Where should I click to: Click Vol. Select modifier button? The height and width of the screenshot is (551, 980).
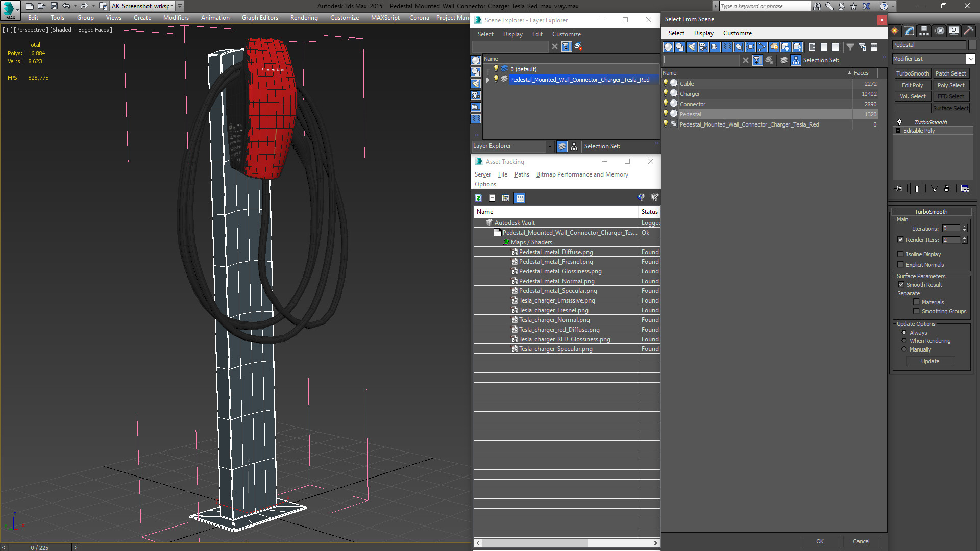pos(912,96)
